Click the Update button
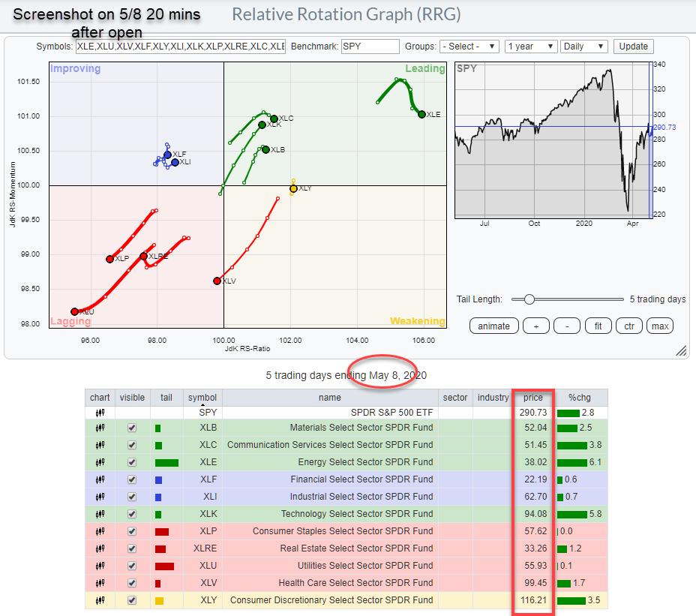 pos(633,47)
